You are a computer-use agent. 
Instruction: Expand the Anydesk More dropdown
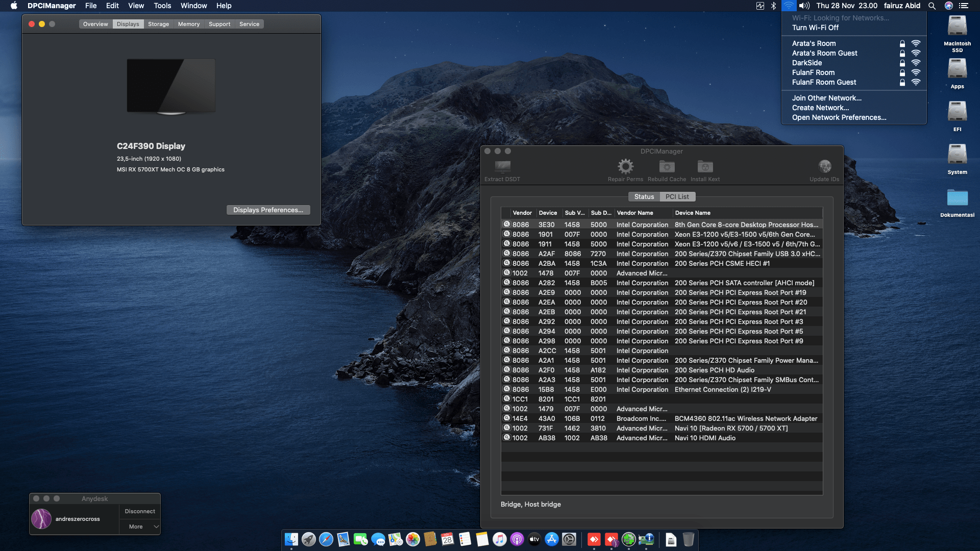pyautogui.click(x=140, y=527)
